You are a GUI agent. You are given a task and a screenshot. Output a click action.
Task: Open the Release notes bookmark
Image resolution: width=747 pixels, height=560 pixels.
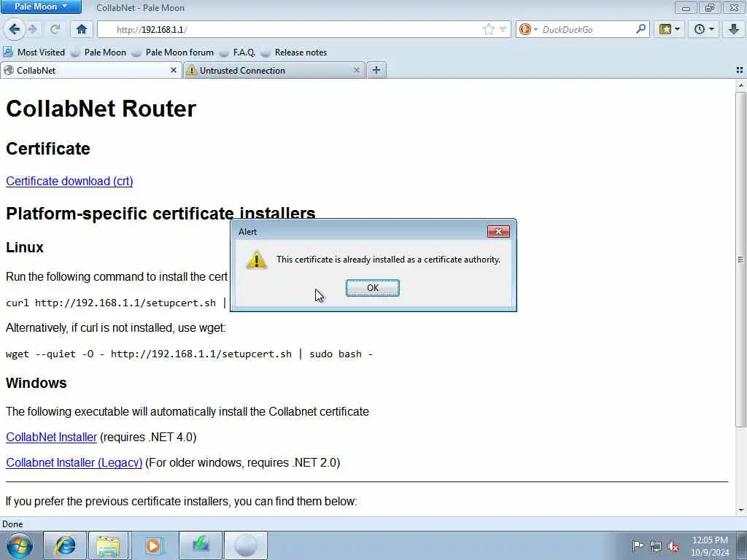(294, 52)
